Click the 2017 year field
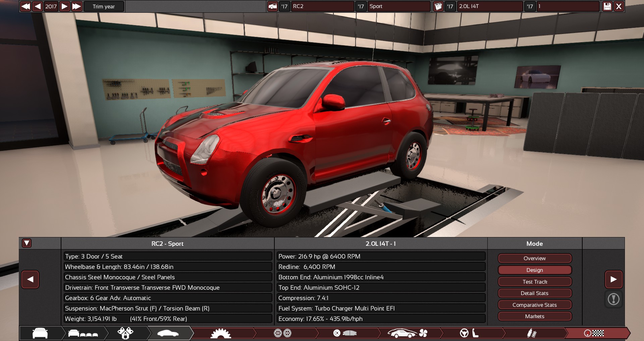Viewport: 644px width, 341px height. [51, 6]
